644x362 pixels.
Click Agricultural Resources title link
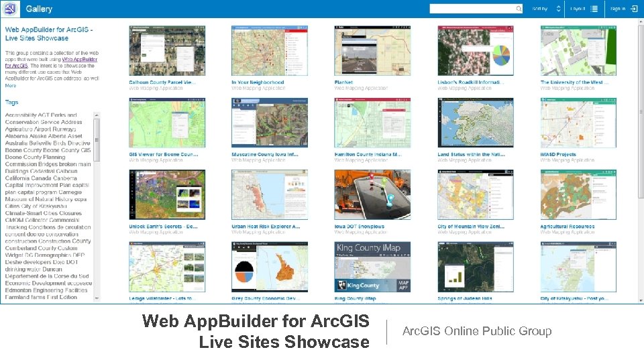click(x=568, y=226)
